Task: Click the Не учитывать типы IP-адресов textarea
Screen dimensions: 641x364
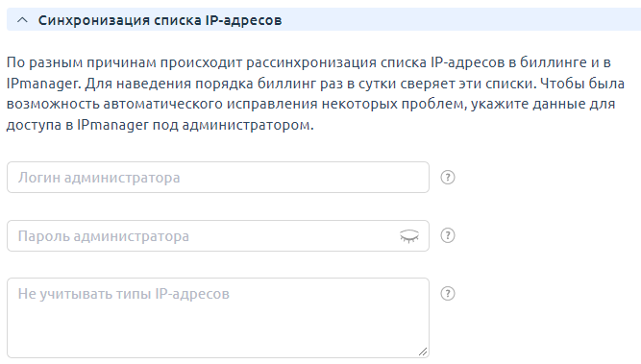Action: (218, 318)
